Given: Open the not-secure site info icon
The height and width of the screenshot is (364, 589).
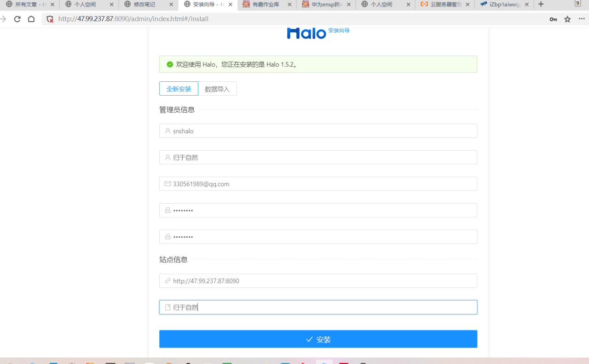Looking at the screenshot, I should coord(50,19).
